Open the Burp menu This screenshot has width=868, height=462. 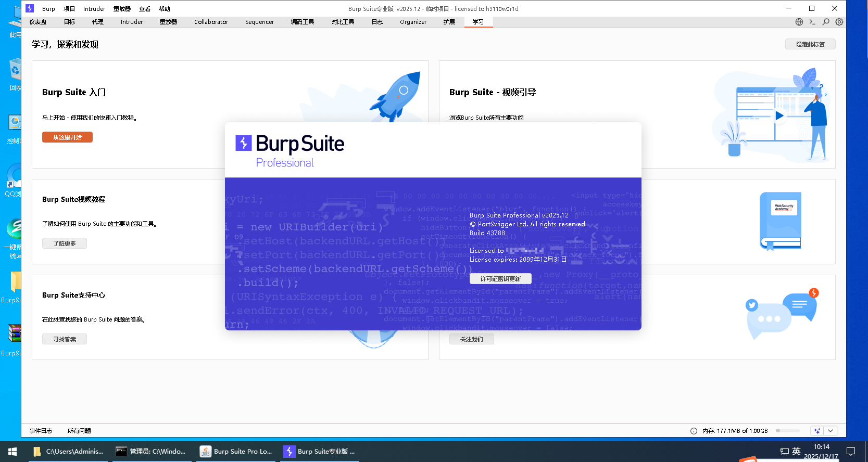click(48, 9)
